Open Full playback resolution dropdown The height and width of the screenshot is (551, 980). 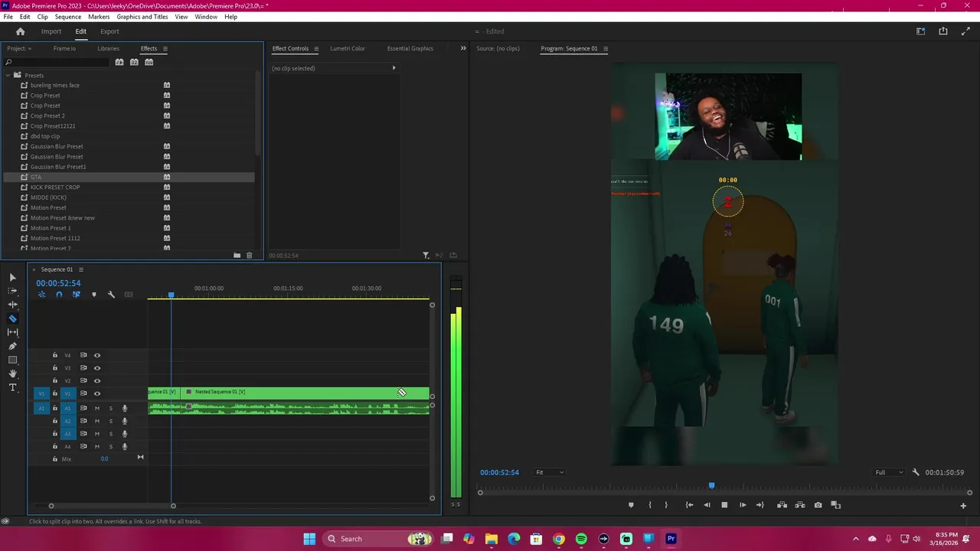pyautogui.click(x=889, y=472)
